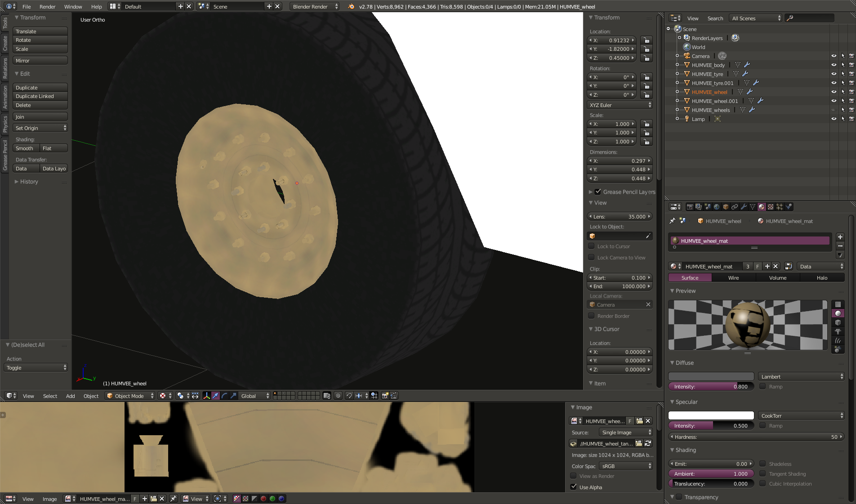Viewport: 856px width, 504px height.
Task: Adjust the Ambient slider
Action: point(711,474)
